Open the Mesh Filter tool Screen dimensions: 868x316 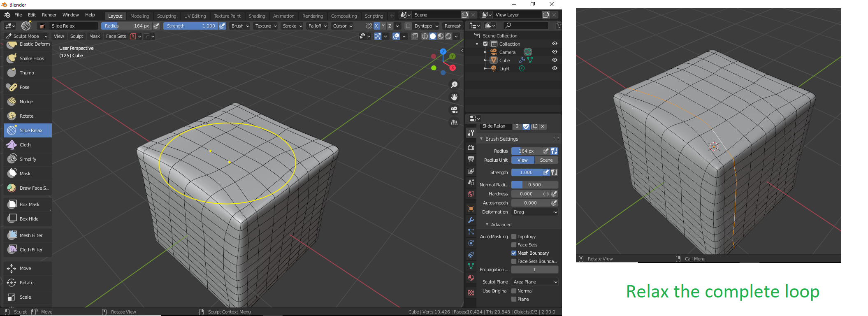(x=28, y=235)
